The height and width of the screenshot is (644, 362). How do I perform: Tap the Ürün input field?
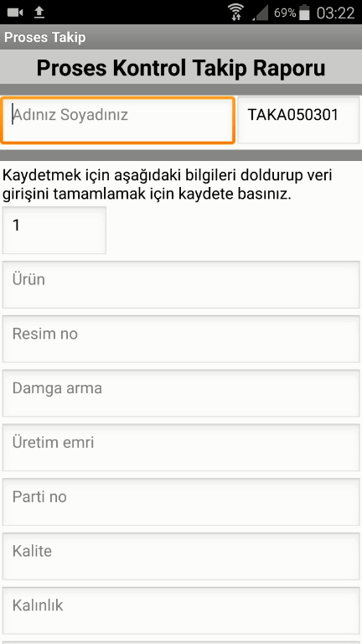click(x=181, y=284)
